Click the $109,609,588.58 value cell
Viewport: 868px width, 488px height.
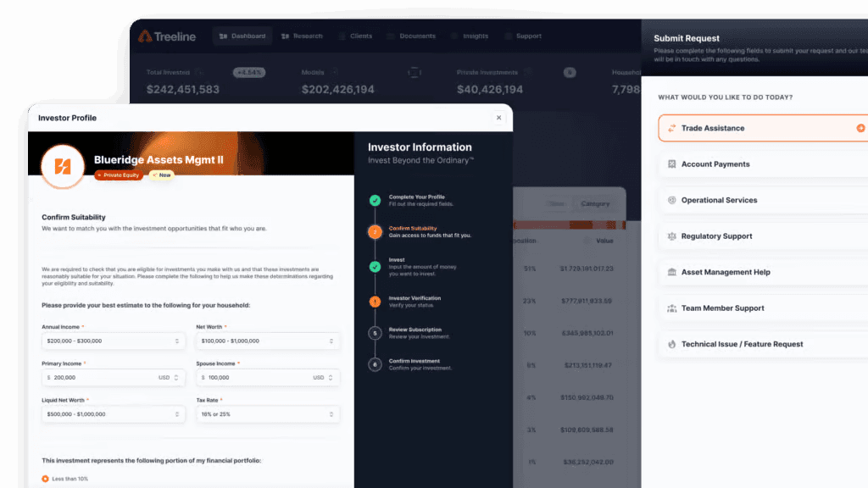[x=587, y=430]
